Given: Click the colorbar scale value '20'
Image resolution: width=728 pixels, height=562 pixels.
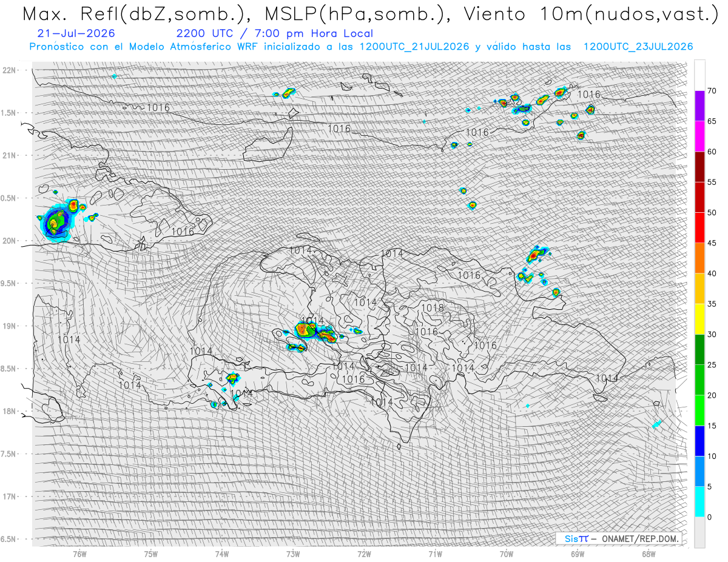Looking at the screenshot, I should pyautogui.click(x=712, y=395).
